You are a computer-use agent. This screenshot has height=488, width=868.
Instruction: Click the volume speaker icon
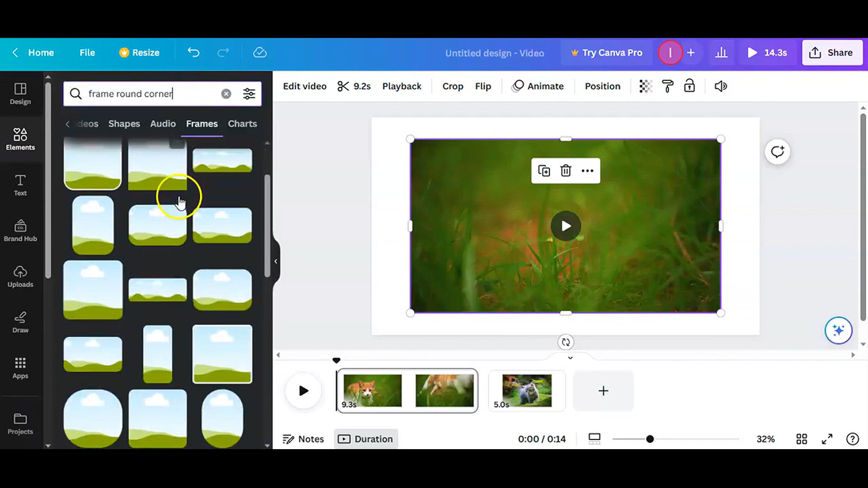tap(721, 86)
